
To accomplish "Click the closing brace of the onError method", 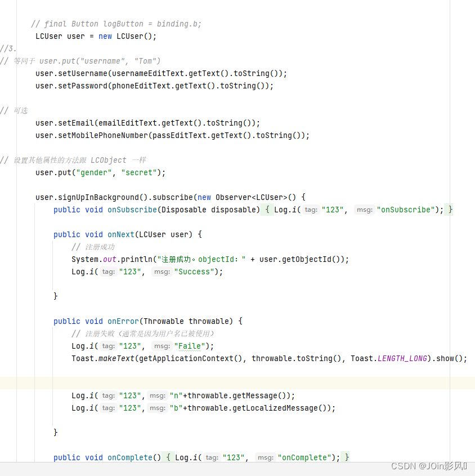I will point(56,432).
